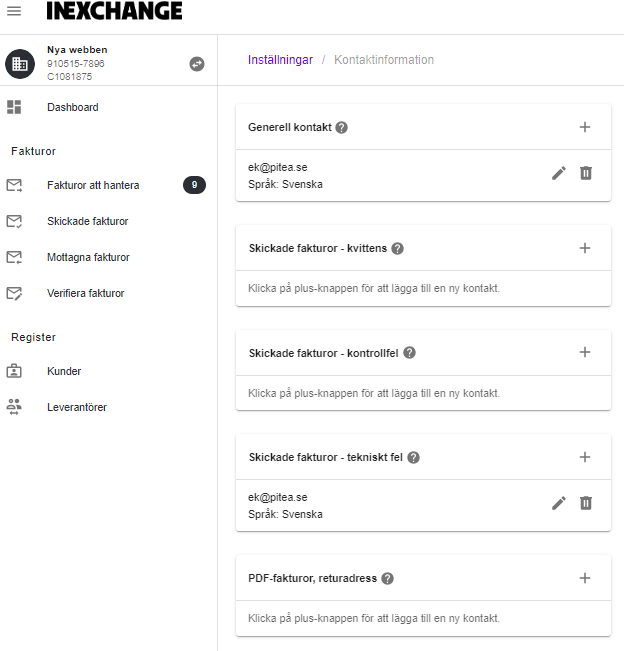Screen dimensions: 624x651
Task: Go to Inställningar breadcrumb link
Action: click(280, 60)
